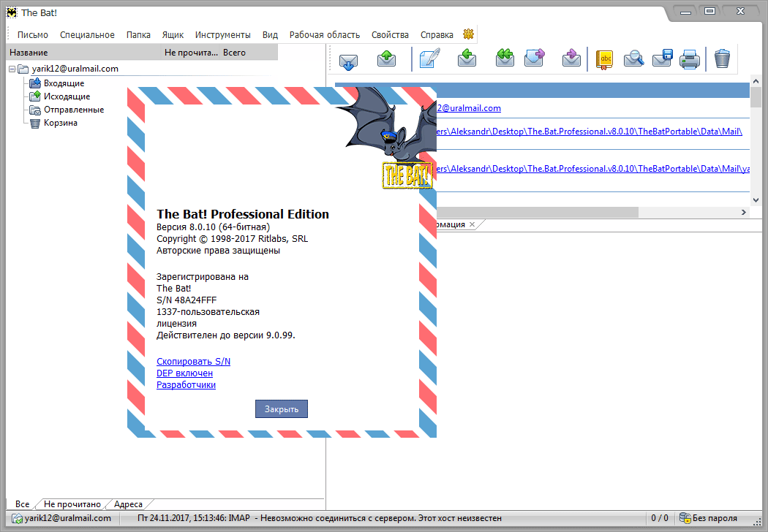Open the Свойства menu
Viewport: 768px width, 532px height.
[390, 35]
